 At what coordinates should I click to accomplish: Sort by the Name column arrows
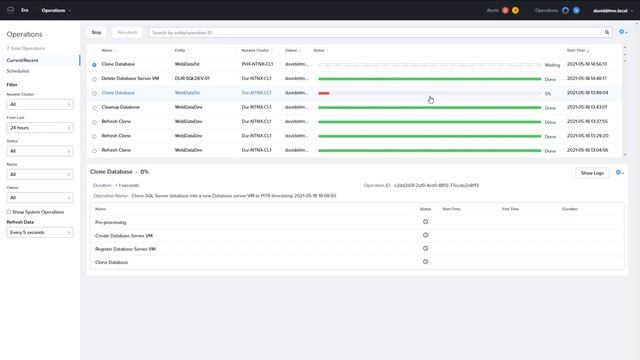tap(115, 51)
